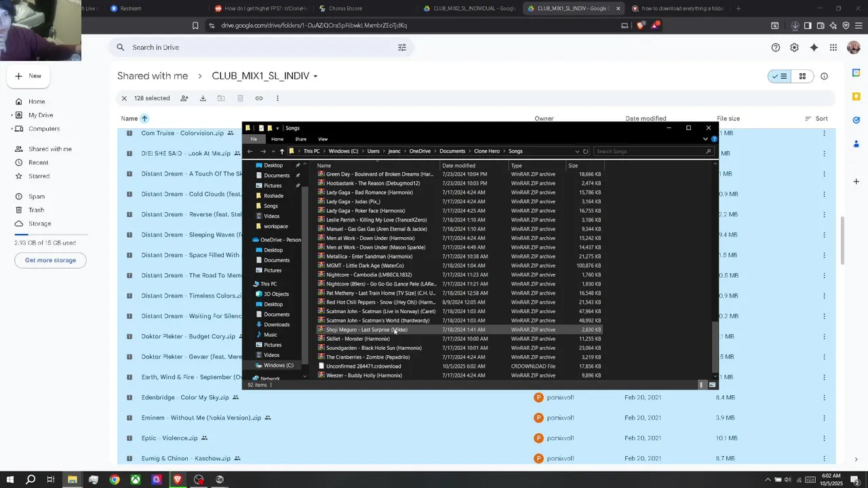Show folder details with the info icon

[825, 76]
